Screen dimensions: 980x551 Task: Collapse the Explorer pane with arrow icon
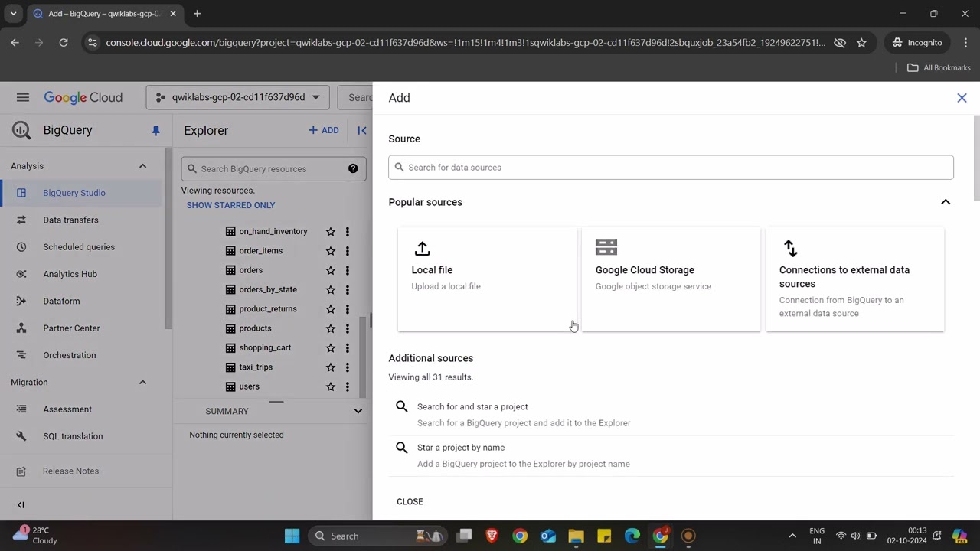(362, 131)
